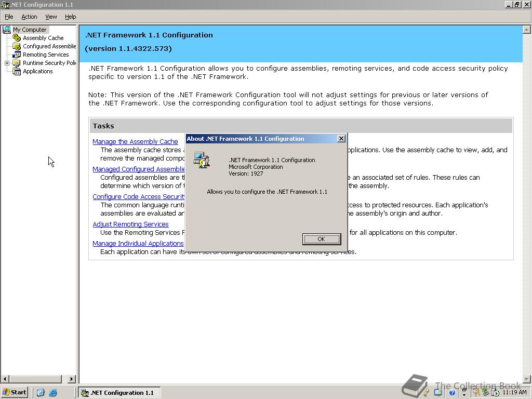The width and height of the screenshot is (532, 399).
Task: Click the .NET Configuration 1.1 taskbar button
Action: (119, 393)
